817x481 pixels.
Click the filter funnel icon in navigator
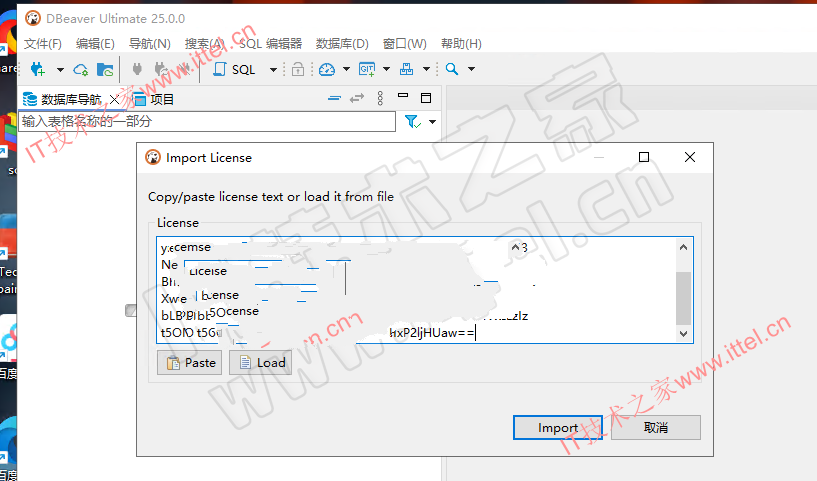point(413,122)
